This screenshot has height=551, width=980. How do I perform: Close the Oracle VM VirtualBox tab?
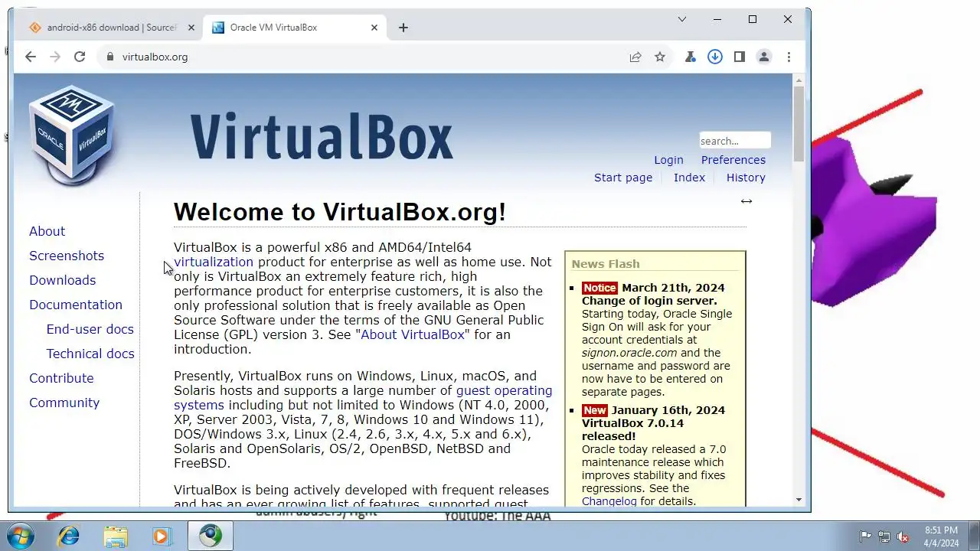pos(374,28)
